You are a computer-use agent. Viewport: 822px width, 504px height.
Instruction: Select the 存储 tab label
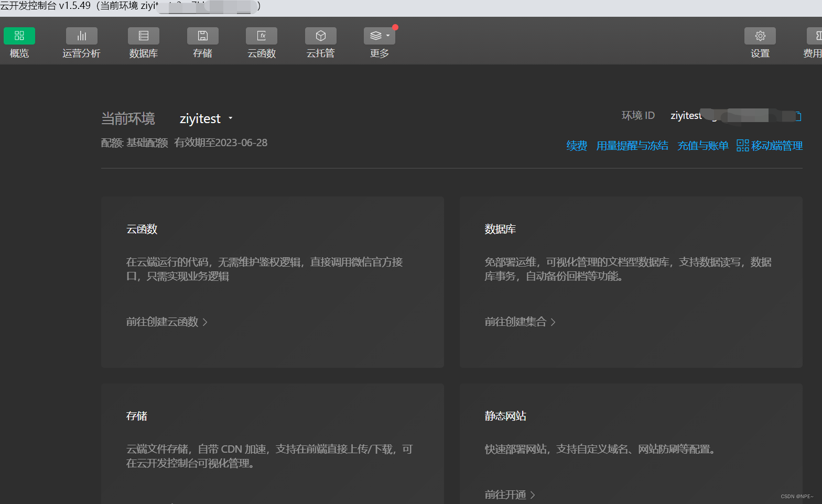click(x=203, y=53)
